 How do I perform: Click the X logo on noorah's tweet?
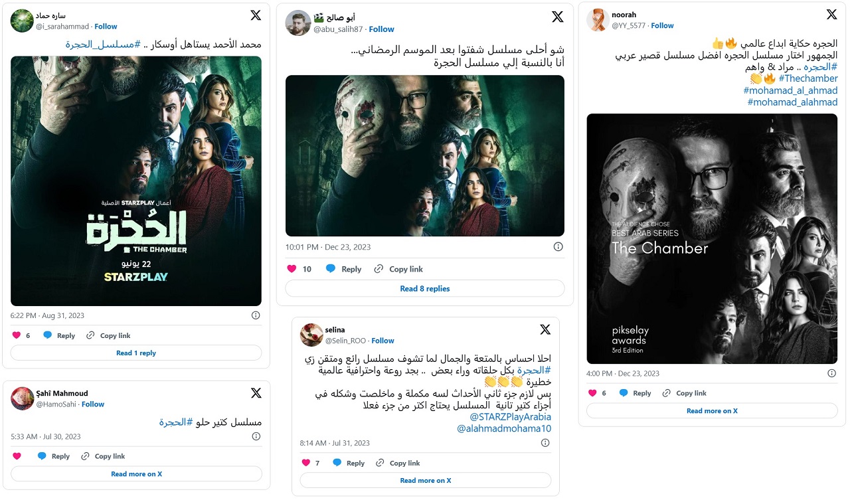click(831, 15)
